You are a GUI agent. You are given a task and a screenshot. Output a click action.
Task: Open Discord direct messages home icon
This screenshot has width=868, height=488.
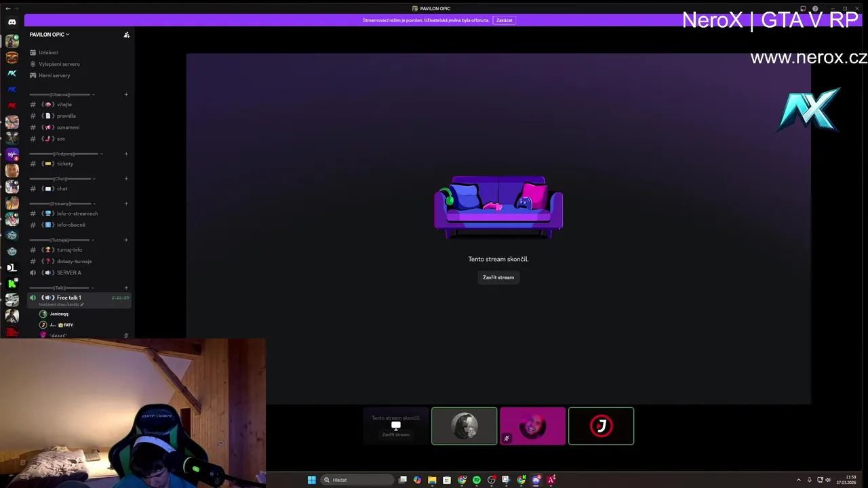point(12,22)
